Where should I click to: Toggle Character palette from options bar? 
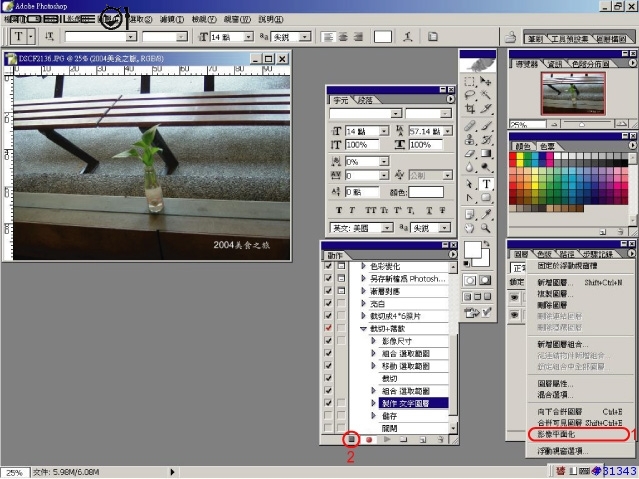pyautogui.click(x=432, y=37)
